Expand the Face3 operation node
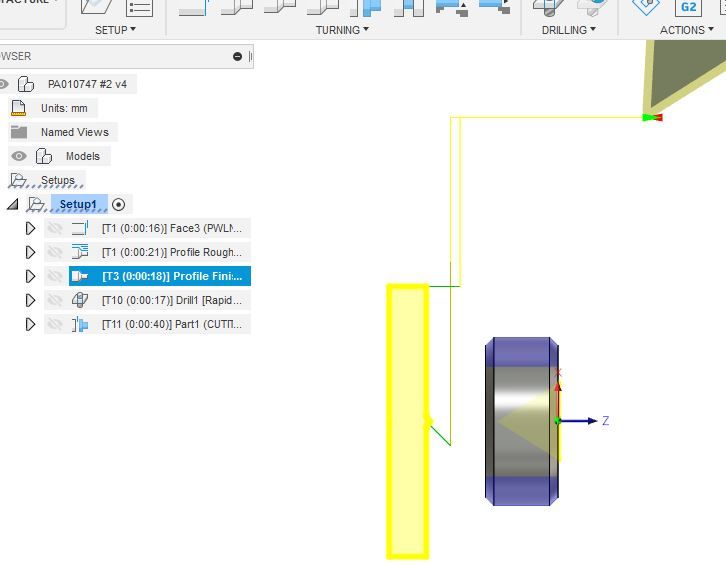The width and height of the screenshot is (726, 565). pos(30,228)
